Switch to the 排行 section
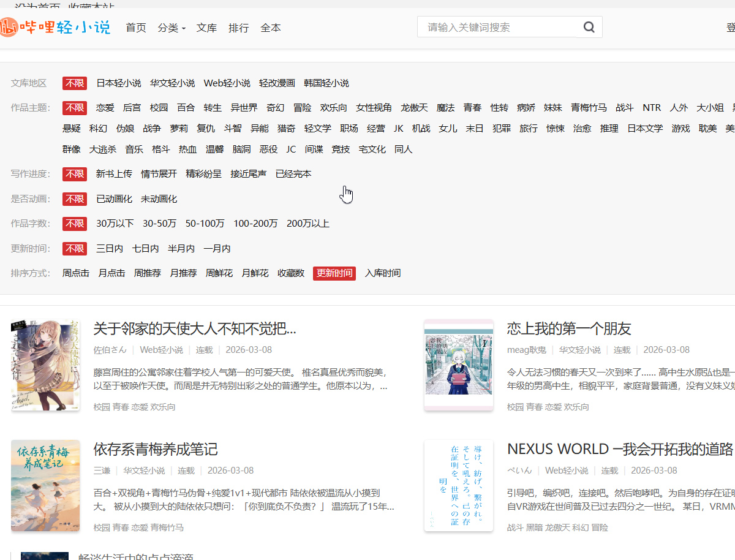The height and width of the screenshot is (560, 735). click(x=238, y=28)
